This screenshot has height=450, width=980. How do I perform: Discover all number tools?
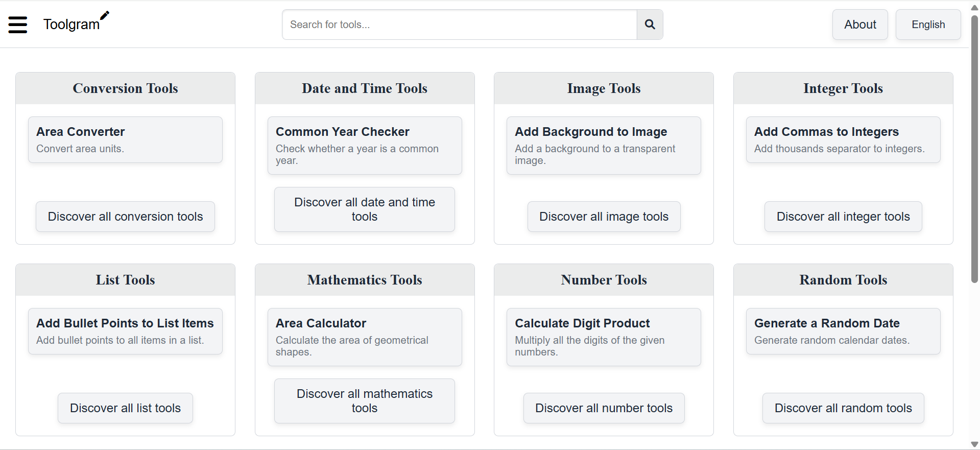click(604, 408)
